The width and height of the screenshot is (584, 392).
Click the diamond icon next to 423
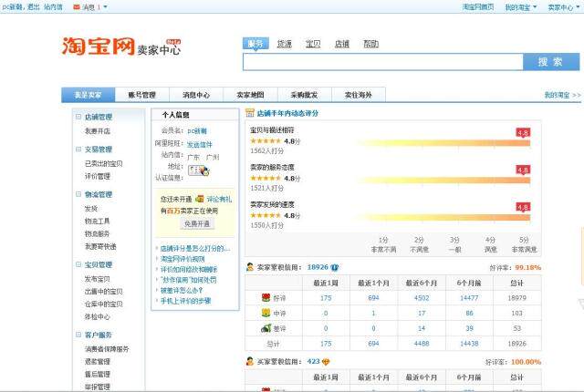(x=326, y=362)
